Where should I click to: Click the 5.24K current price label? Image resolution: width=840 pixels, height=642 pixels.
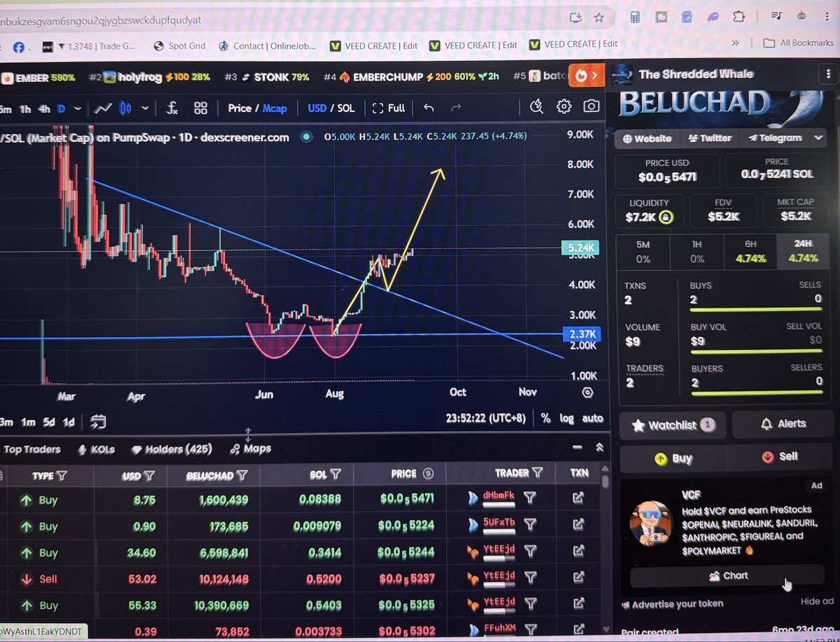click(580, 247)
